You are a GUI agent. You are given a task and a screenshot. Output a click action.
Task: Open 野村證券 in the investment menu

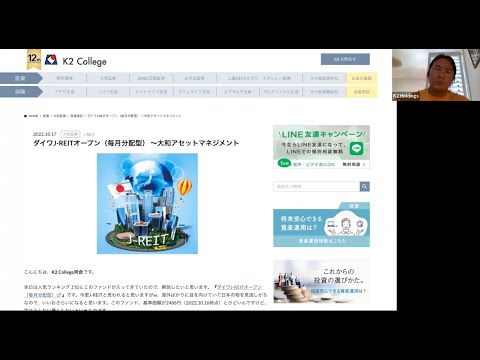pyautogui.click(x=65, y=78)
